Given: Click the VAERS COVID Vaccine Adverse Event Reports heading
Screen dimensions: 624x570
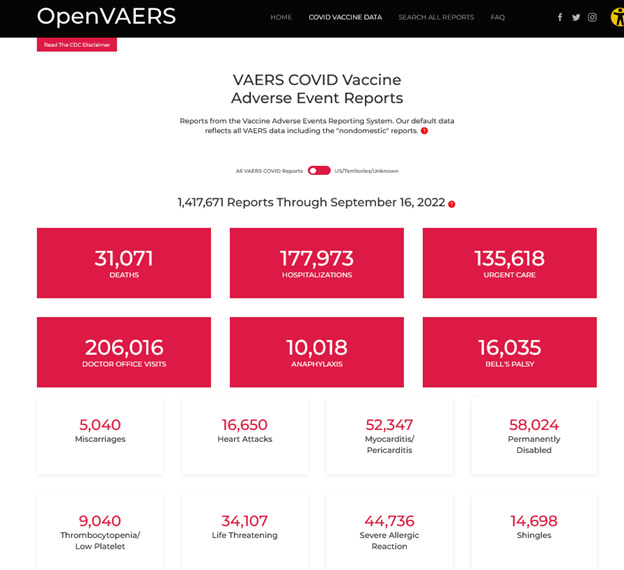Looking at the screenshot, I should pyautogui.click(x=317, y=89).
